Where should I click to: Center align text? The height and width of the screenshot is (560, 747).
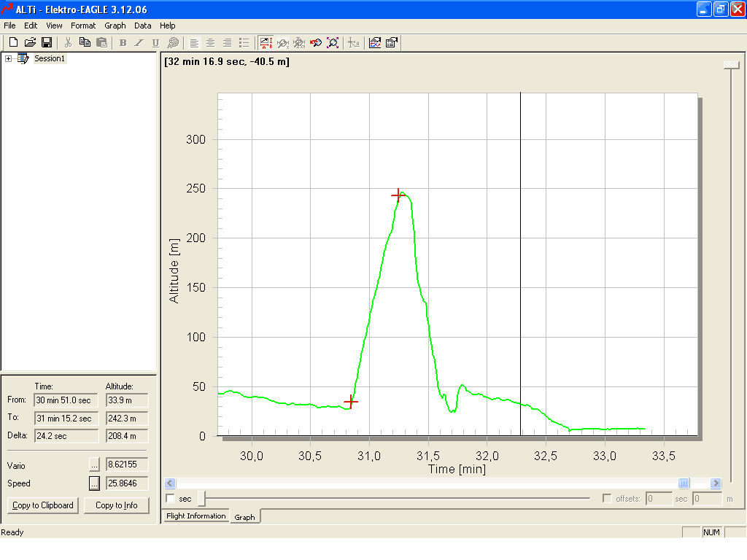211,42
